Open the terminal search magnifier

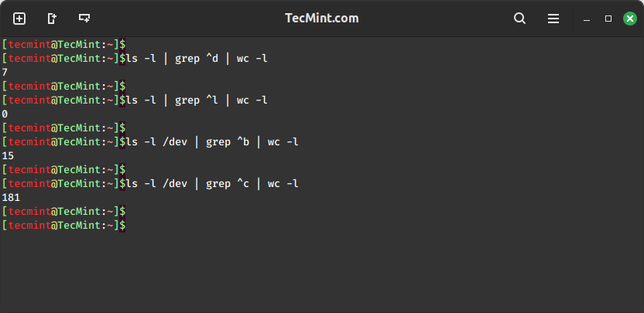519,19
